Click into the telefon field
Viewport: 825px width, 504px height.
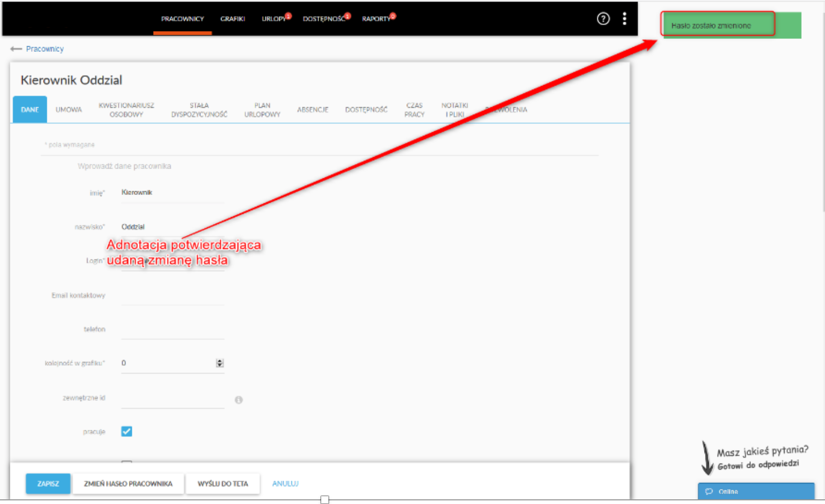172,329
